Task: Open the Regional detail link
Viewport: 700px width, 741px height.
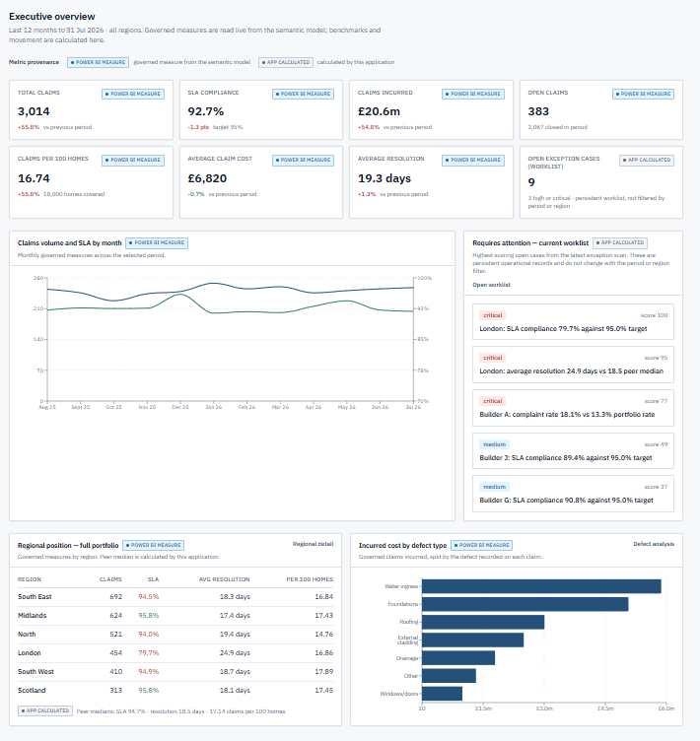Action: 313,544
